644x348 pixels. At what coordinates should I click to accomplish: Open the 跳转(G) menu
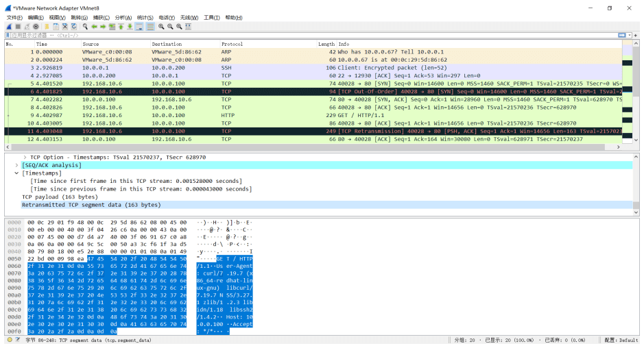(x=80, y=18)
